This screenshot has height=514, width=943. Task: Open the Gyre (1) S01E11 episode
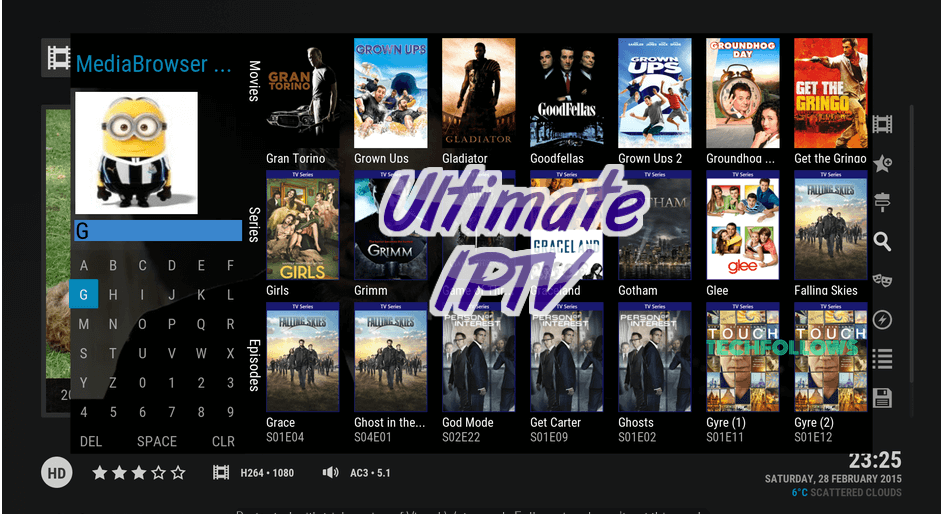(743, 357)
